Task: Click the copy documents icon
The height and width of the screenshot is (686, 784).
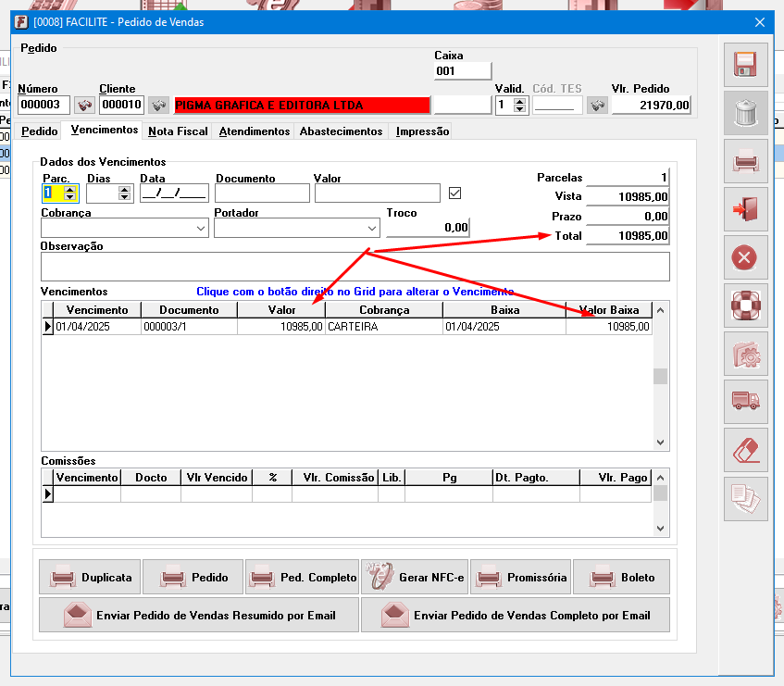Action: point(745,498)
